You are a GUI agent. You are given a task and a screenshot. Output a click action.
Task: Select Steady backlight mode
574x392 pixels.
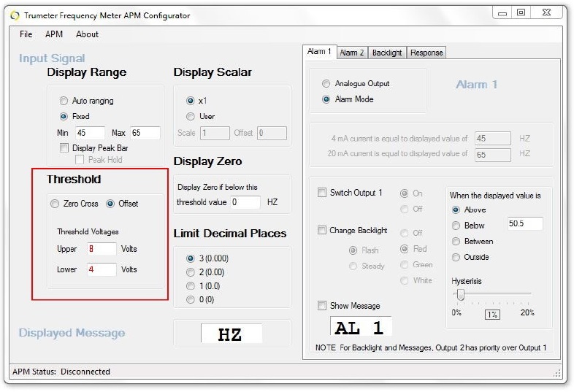(x=353, y=266)
